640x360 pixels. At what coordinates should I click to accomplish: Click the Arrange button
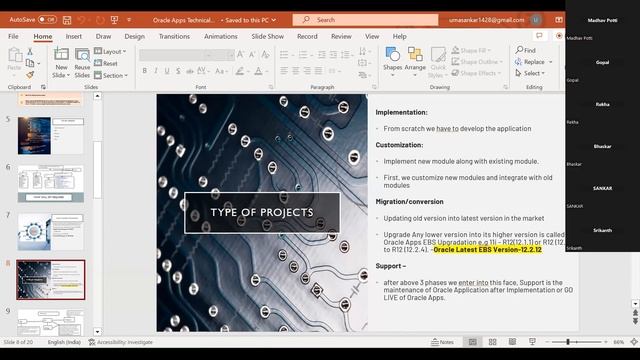tap(415, 61)
